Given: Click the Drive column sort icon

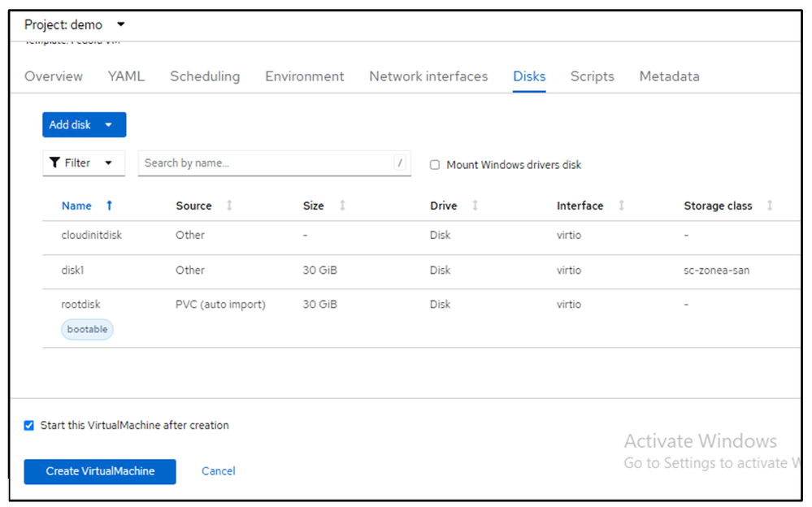Looking at the screenshot, I should click(x=475, y=206).
